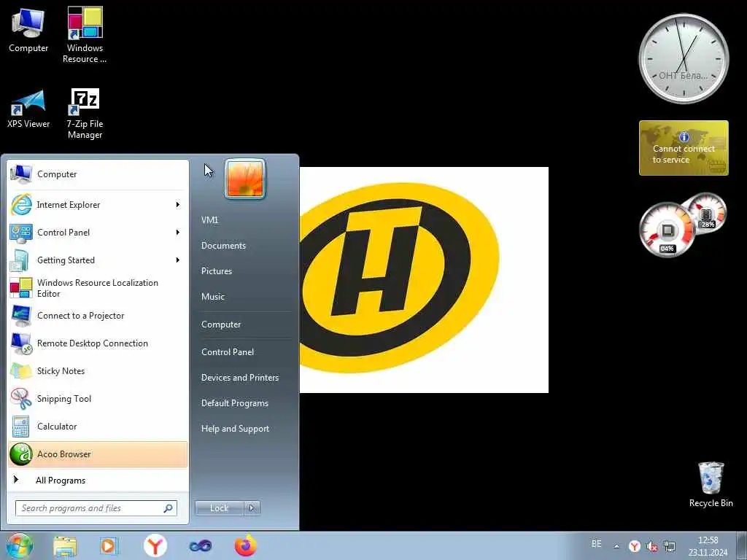This screenshot has width=747, height=560.
Task: Open 7-Zip File Manager desktop shortcut
Action: tap(85, 113)
